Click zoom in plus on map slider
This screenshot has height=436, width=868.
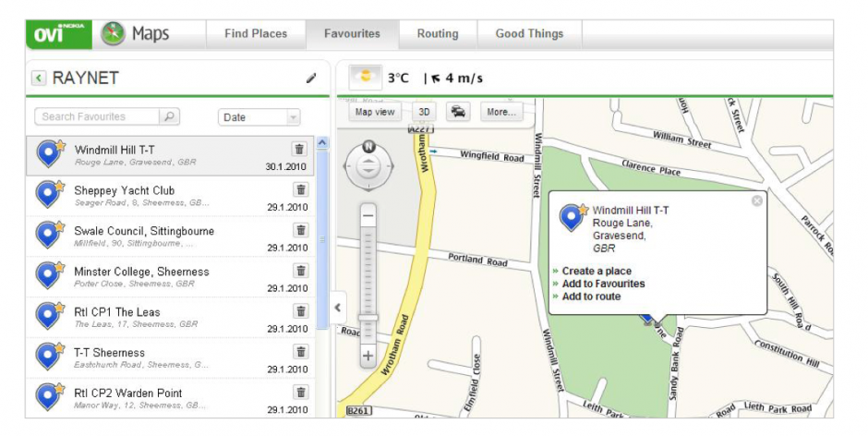(x=368, y=357)
